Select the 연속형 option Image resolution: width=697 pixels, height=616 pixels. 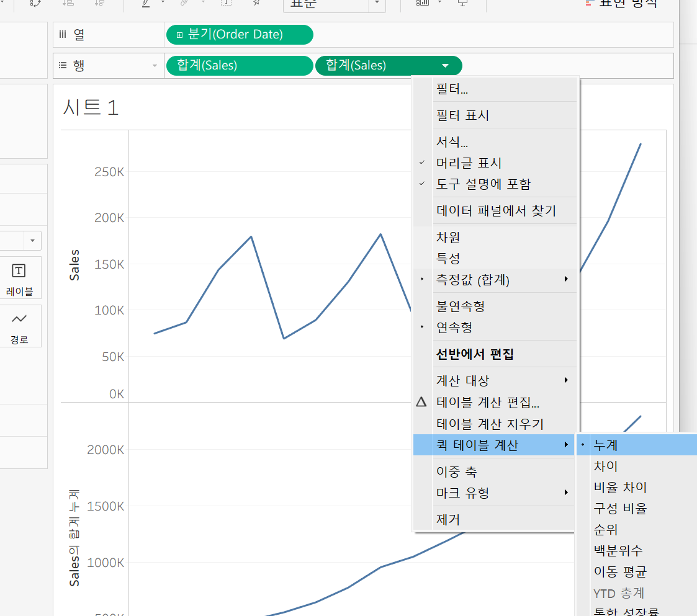(x=495, y=327)
